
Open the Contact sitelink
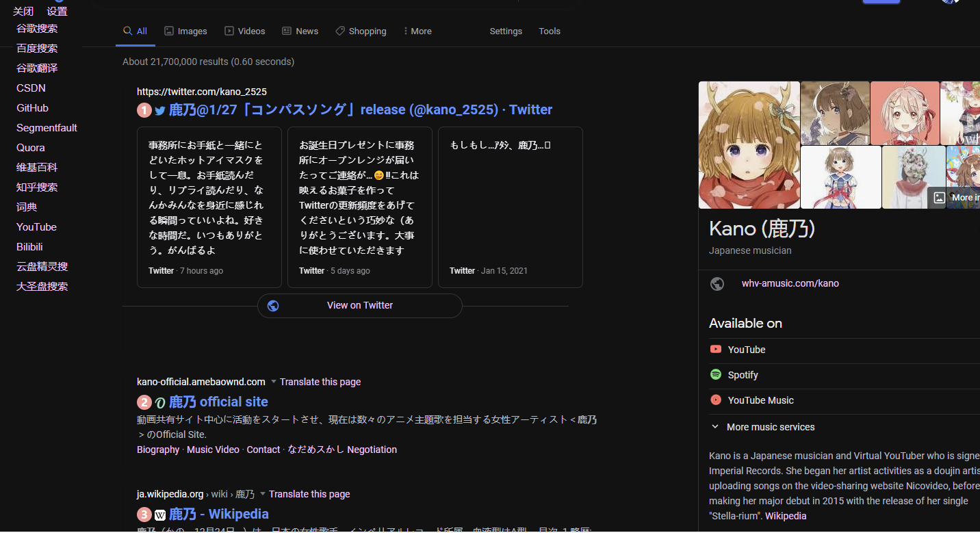tap(263, 450)
